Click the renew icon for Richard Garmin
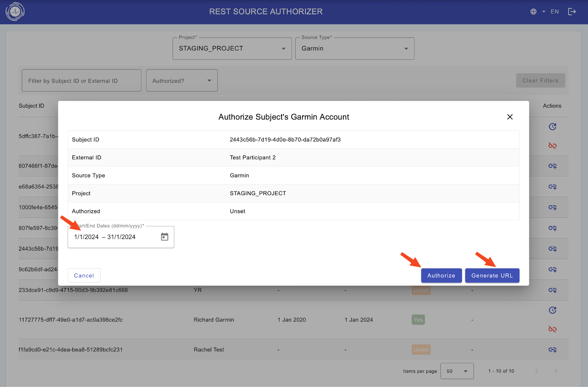Viewport: 588px width, 387px height. 552,310
